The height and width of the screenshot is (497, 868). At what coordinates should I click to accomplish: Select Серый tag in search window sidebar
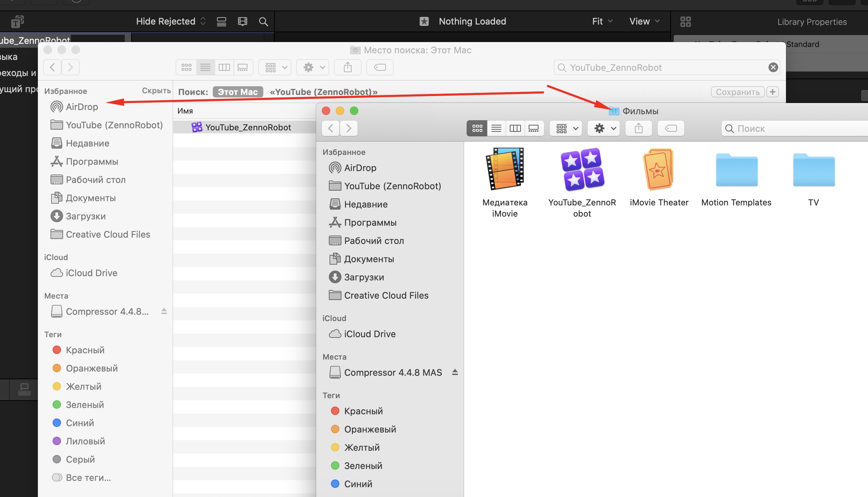74,459
